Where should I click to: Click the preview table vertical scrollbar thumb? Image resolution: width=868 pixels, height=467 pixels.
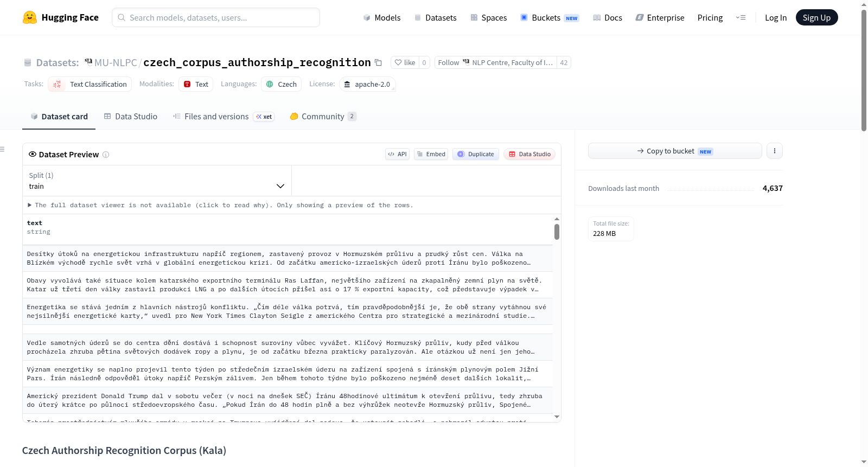(x=557, y=232)
